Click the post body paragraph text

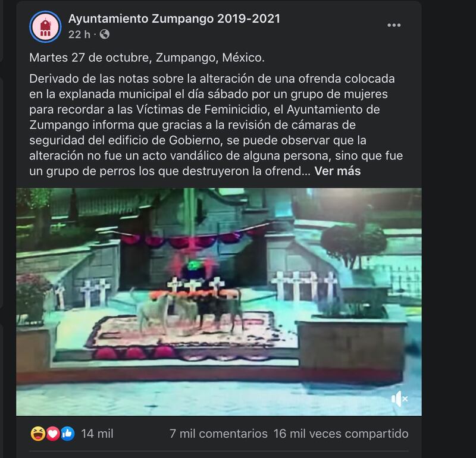(x=216, y=125)
